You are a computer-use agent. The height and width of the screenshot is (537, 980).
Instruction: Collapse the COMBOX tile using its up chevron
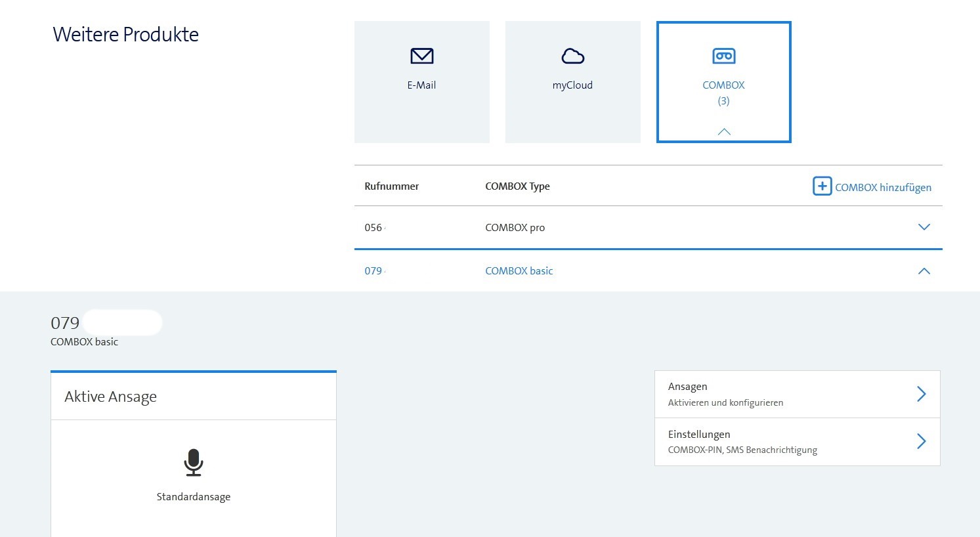(723, 132)
